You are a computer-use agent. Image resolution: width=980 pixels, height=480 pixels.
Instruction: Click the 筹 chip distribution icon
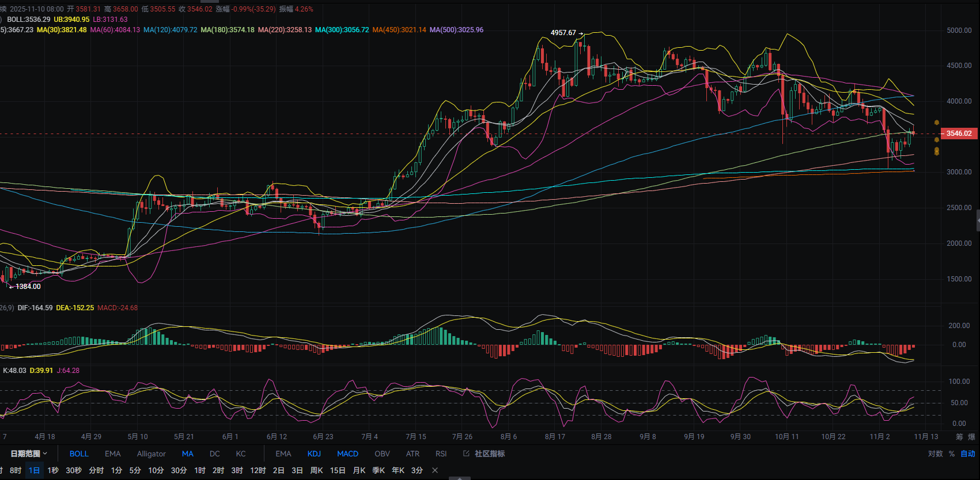959,437
